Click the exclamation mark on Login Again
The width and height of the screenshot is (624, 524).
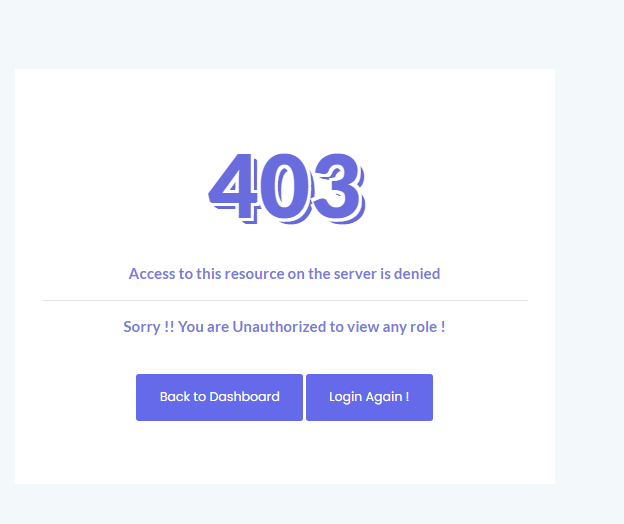pyautogui.click(x=408, y=397)
